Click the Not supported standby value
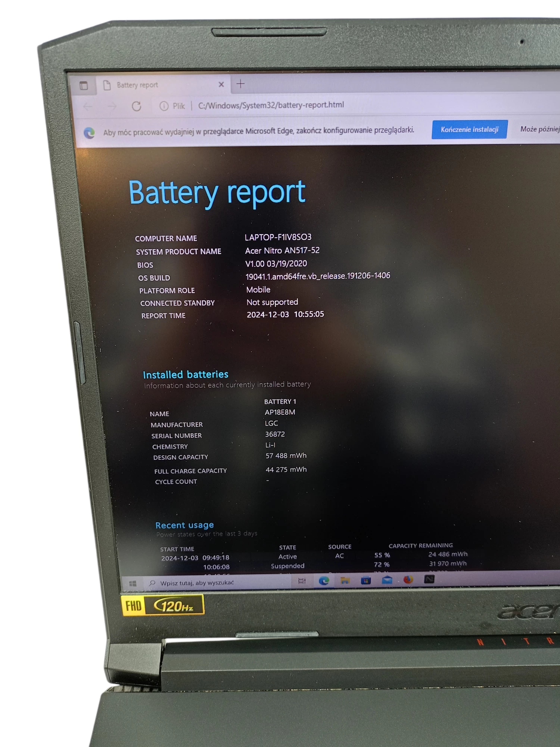This screenshot has width=560, height=747. pyautogui.click(x=272, y=302)
